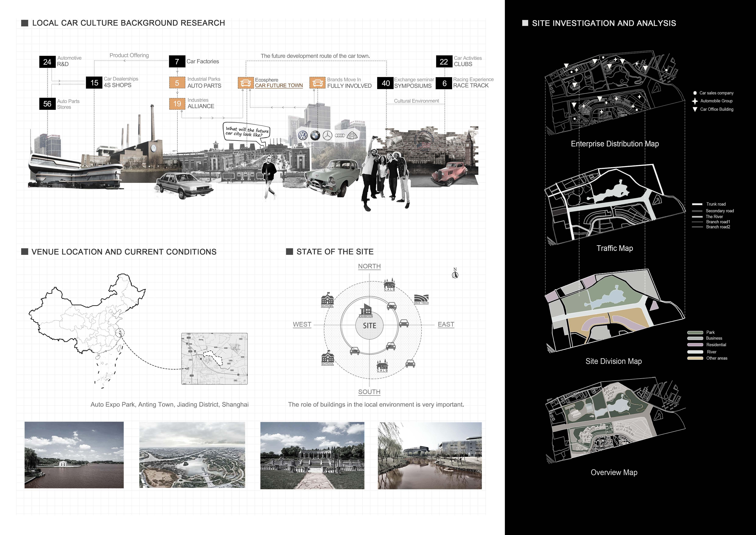Click the Car sales company dot legend icon

[695, 93]
